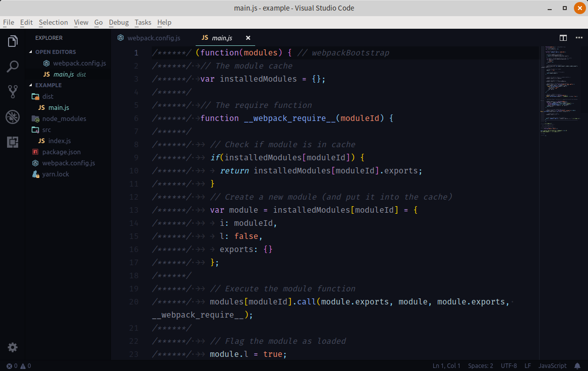Click JS icon beside index.js

click(x=42, y=141)
